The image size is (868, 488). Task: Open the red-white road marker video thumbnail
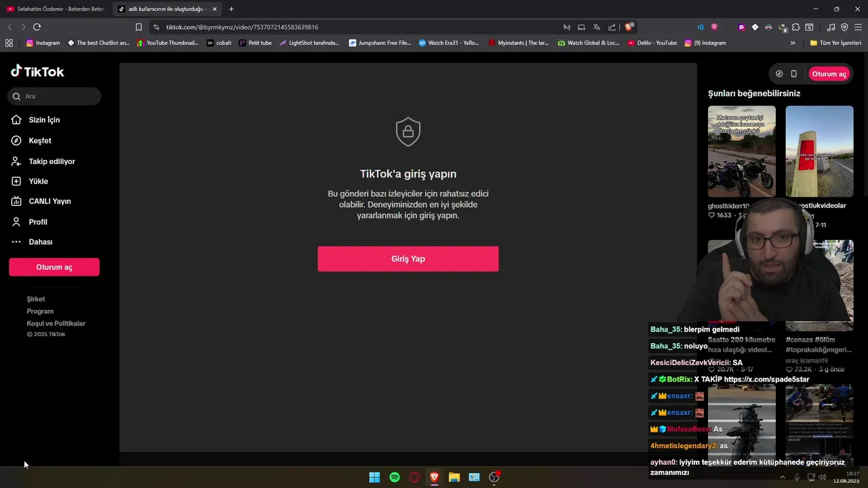[819, 151]
